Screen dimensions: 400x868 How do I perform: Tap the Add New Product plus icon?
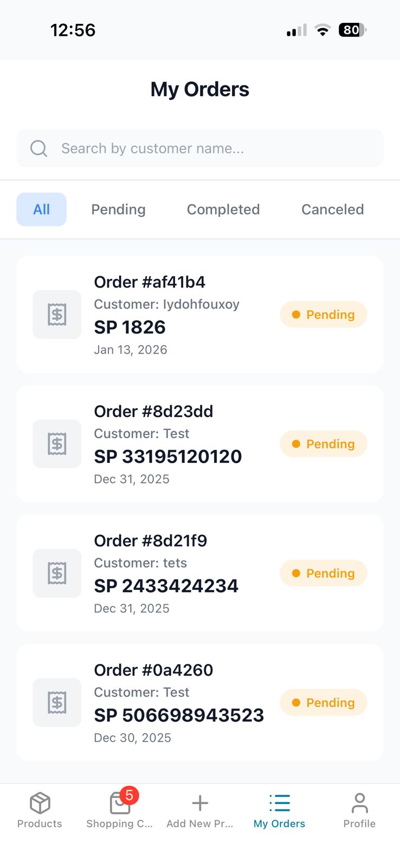tap(200, 803)
